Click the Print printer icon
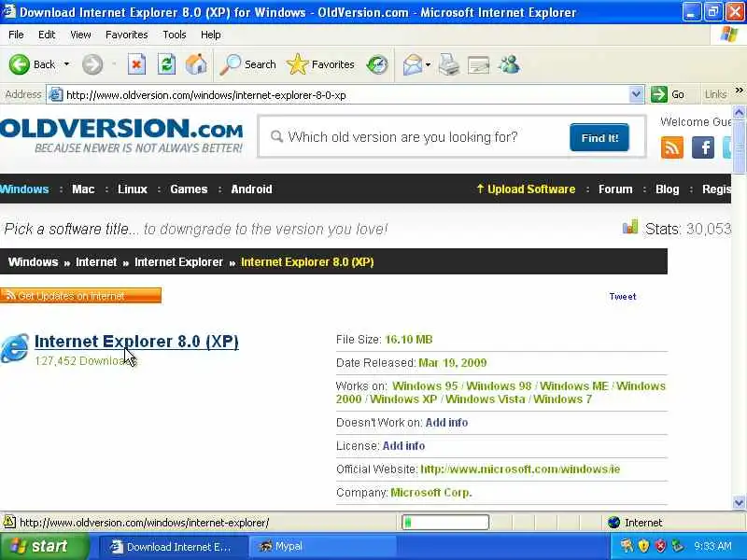 tap(448, 64)
